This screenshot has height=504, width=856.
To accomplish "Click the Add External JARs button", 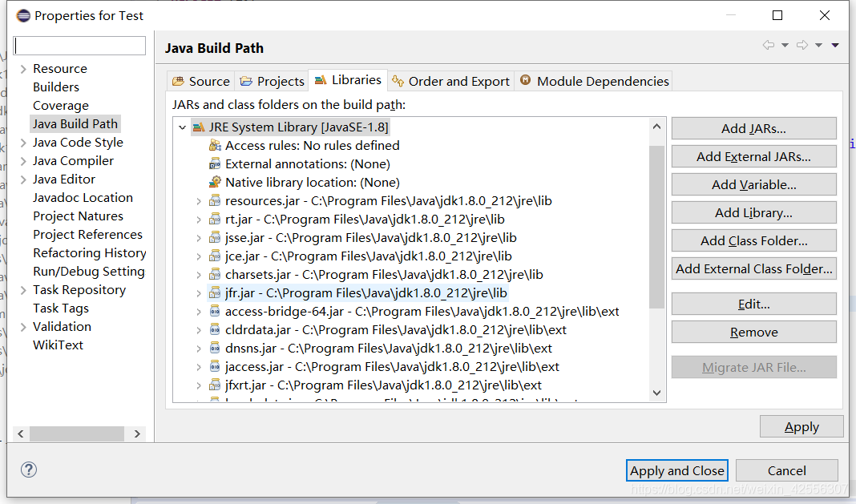I will point(753,156).
